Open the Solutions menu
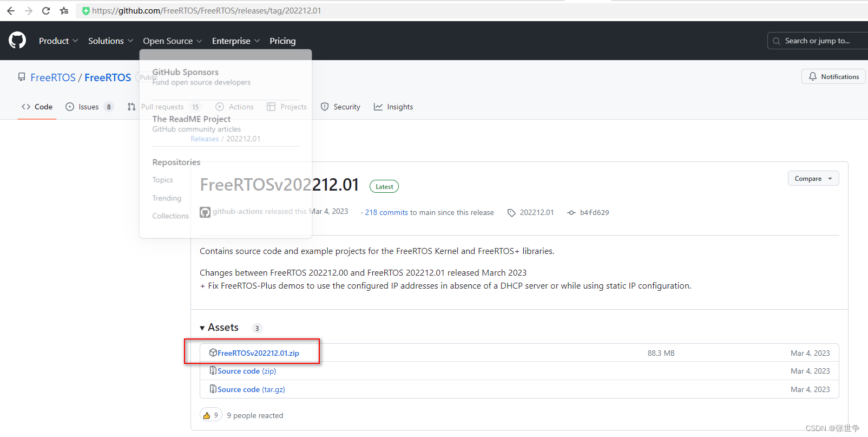Viewport: 868px width, 437px height. point(110,41)
